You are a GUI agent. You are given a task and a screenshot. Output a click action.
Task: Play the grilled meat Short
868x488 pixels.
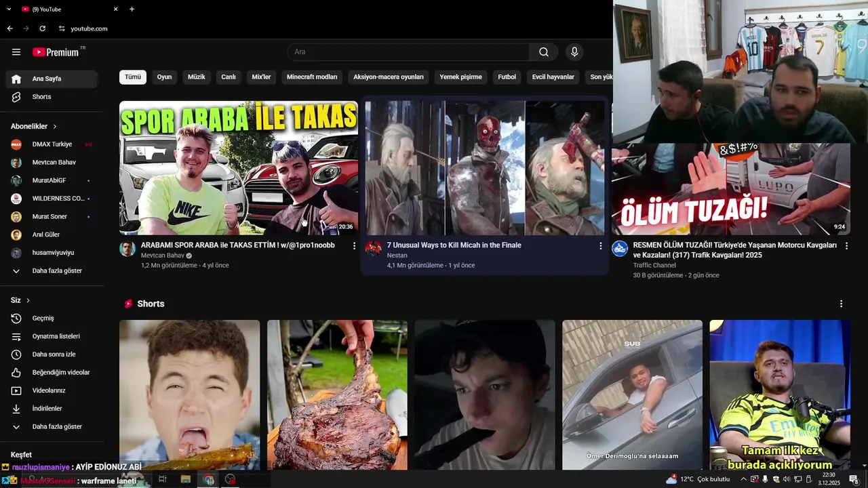pyautogui.click(x=337, y=395)
